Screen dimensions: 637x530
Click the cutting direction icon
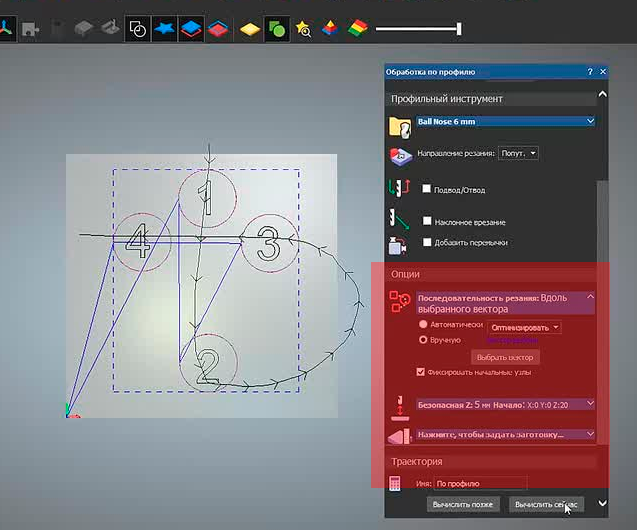pyautogui.click(x=400, y=156)
